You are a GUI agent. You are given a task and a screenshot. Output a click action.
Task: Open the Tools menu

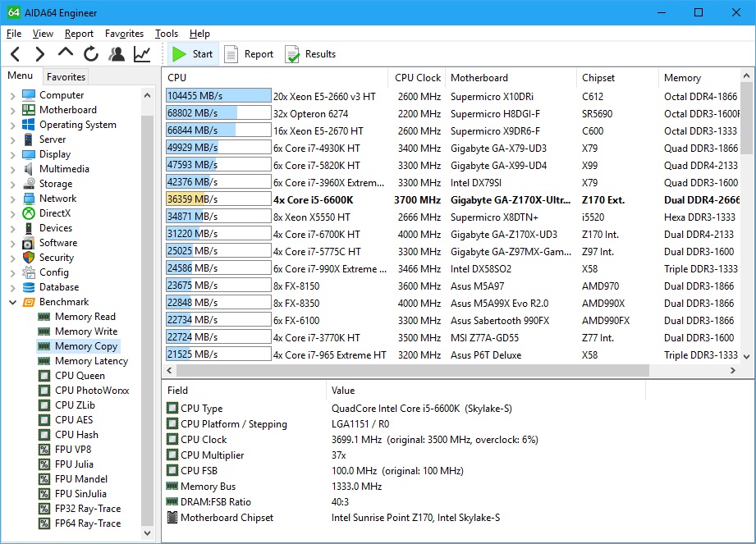tap(167, 34)
